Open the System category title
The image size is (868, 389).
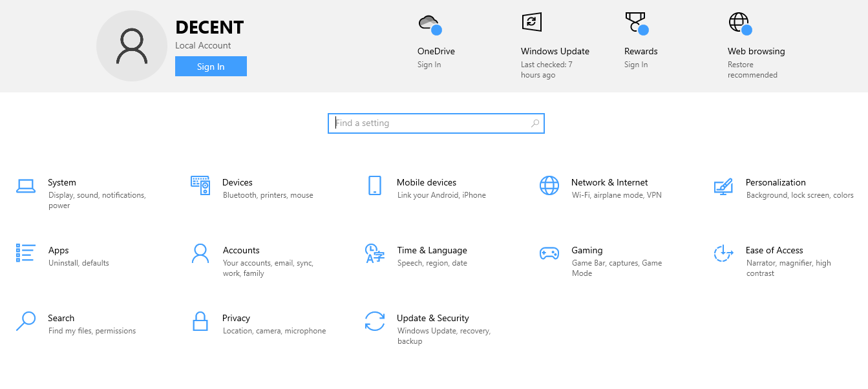click(62, 182)
